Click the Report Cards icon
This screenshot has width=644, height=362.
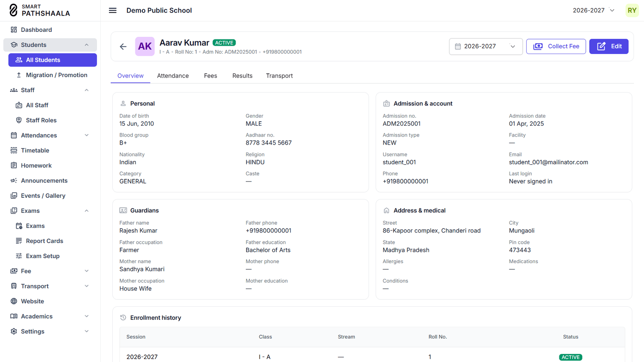pyautogui.click(x=19, y=241)
